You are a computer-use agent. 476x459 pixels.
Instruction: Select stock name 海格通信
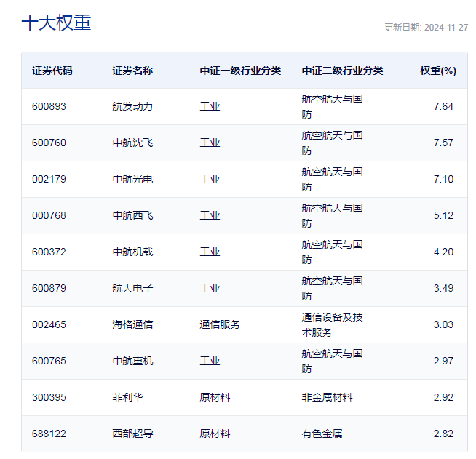[132, 324]
